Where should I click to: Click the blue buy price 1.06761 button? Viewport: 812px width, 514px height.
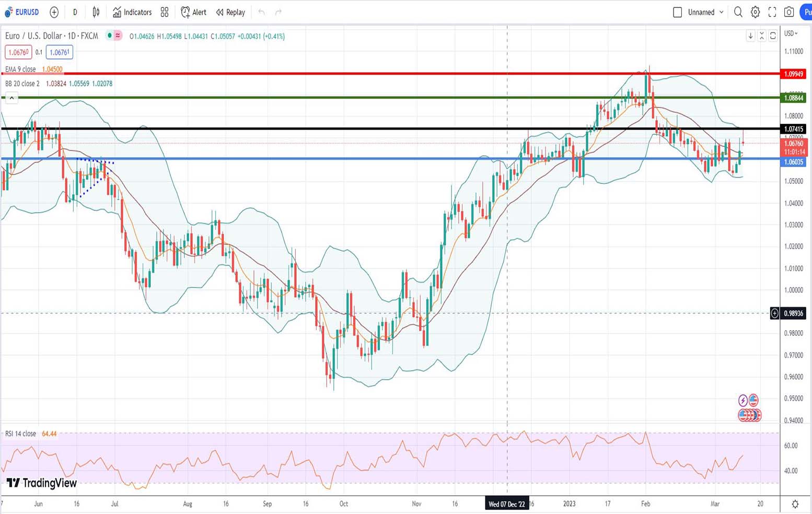pos(59,52)
